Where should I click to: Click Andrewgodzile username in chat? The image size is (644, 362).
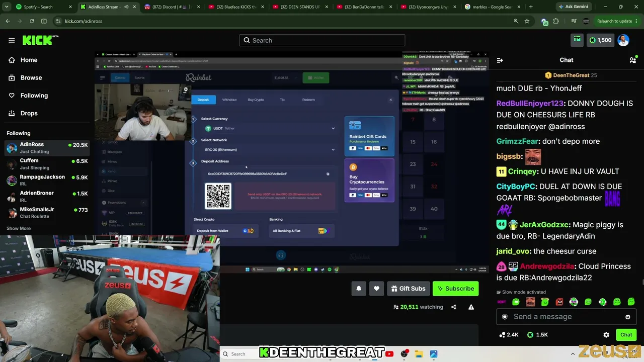coord(547,266)
